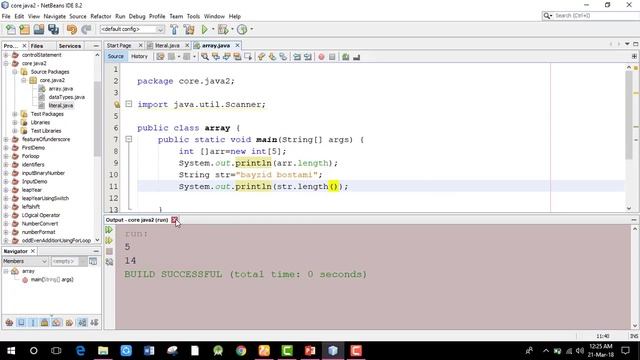Click the Comment code icon in editor toolbar
This screenshot has height=360, width=640.
pyautogui.click(x=346, y=57)
